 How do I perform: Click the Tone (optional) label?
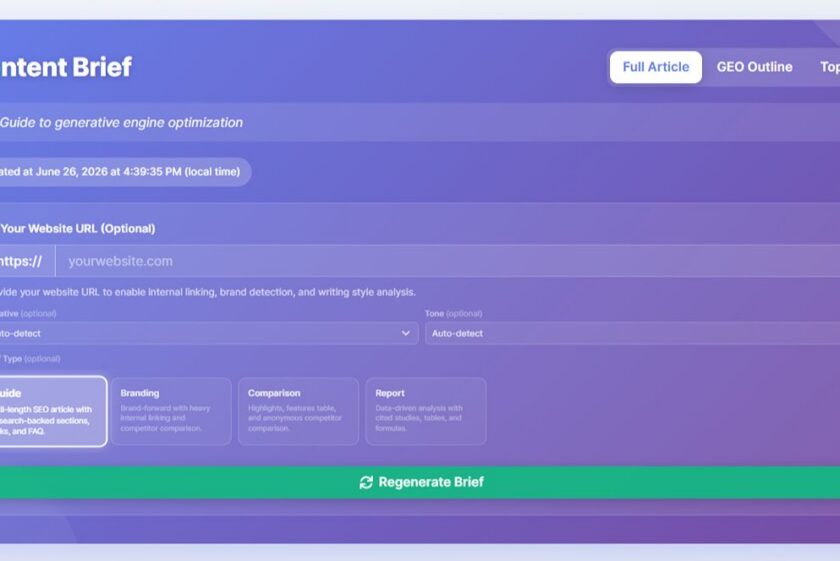click(x=453, y=313)
